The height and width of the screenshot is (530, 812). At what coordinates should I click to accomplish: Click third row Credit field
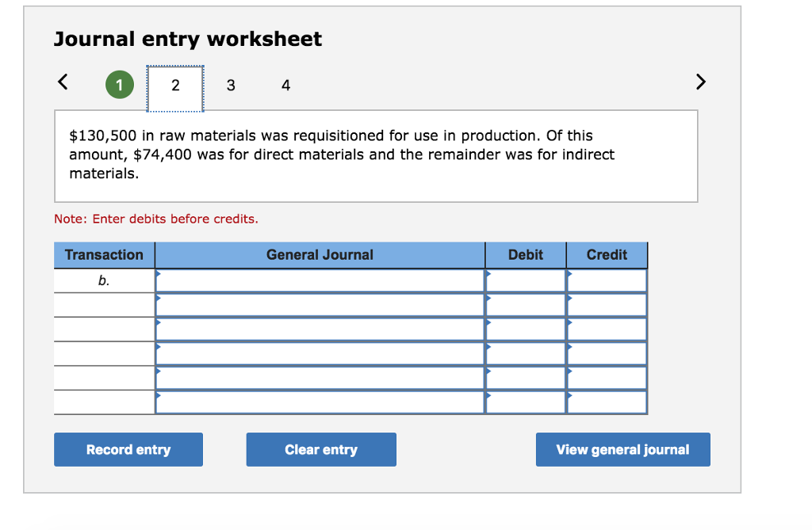(607, 330)
